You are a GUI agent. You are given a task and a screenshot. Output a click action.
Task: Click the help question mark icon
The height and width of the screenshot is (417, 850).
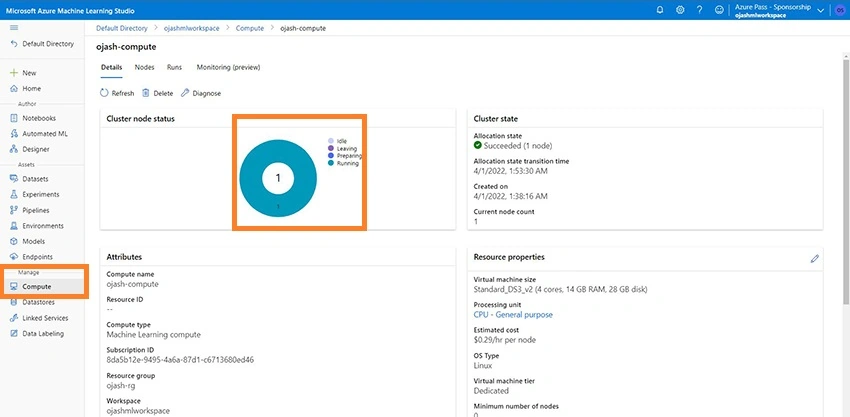click(x=699, y=10)
